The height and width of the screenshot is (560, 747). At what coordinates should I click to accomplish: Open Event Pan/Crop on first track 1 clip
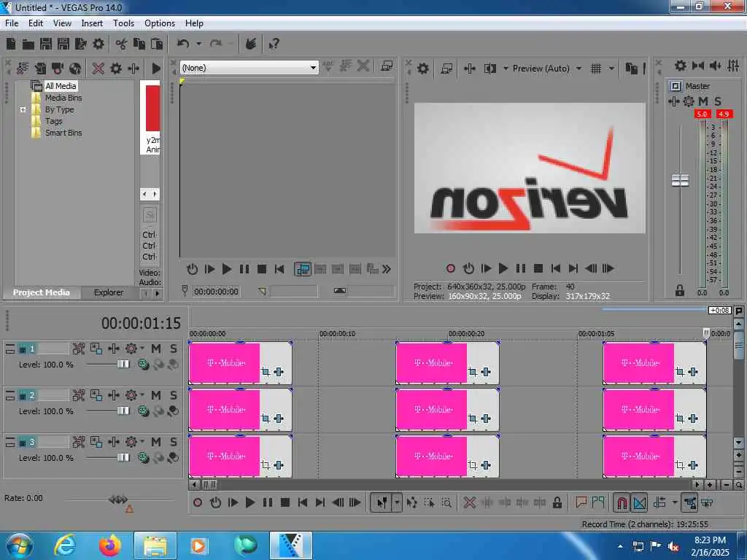(266, 372)
